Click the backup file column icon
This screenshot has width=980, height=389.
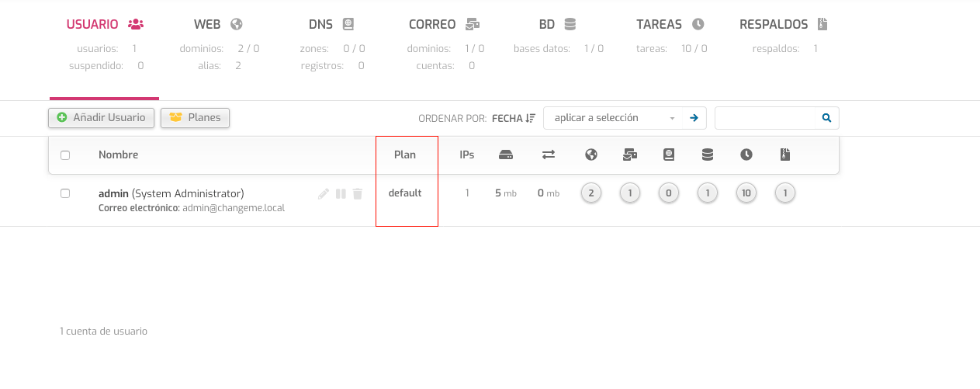tap(785, 155)
